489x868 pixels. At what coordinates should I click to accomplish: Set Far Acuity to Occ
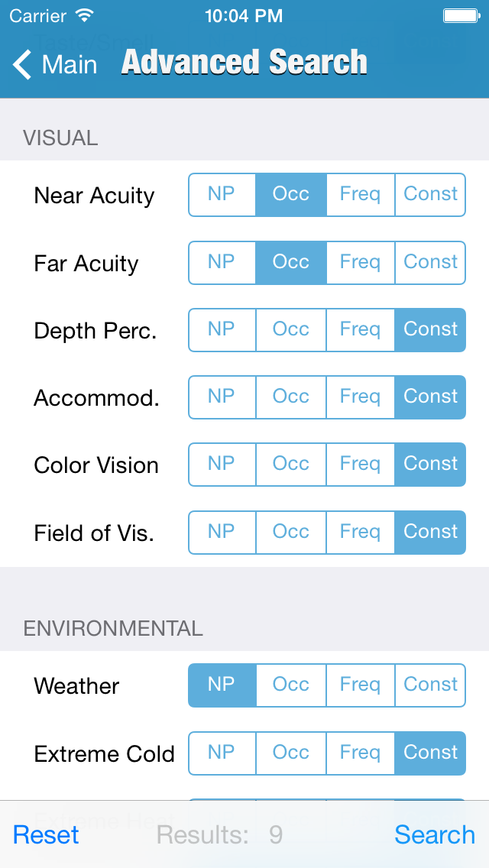(291, 263)
